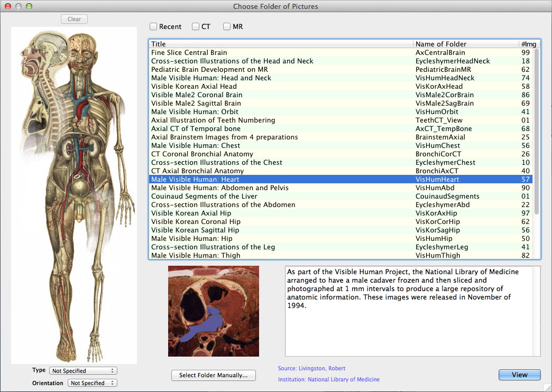Check the MR filter box

coord(227,26)
